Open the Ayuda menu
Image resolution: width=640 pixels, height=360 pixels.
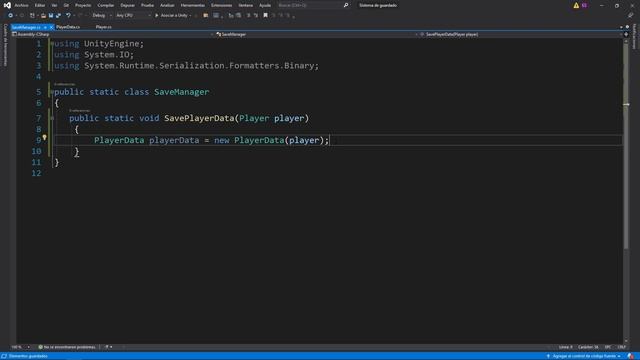tap(265, 5)
